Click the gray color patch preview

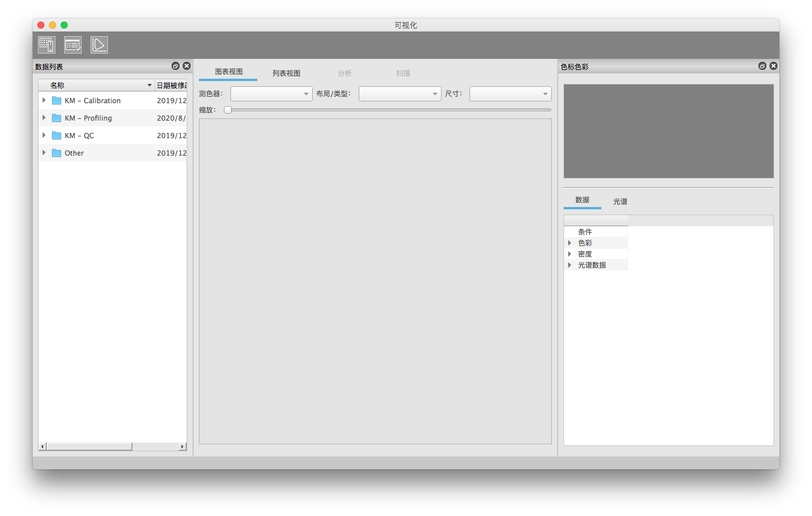(668, 131)
